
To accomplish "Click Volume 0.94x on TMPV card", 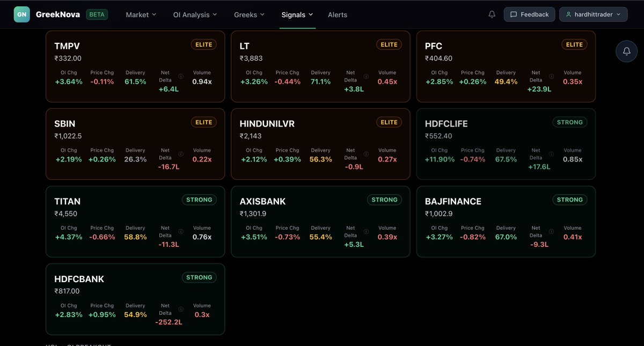I will pos(202,82).
